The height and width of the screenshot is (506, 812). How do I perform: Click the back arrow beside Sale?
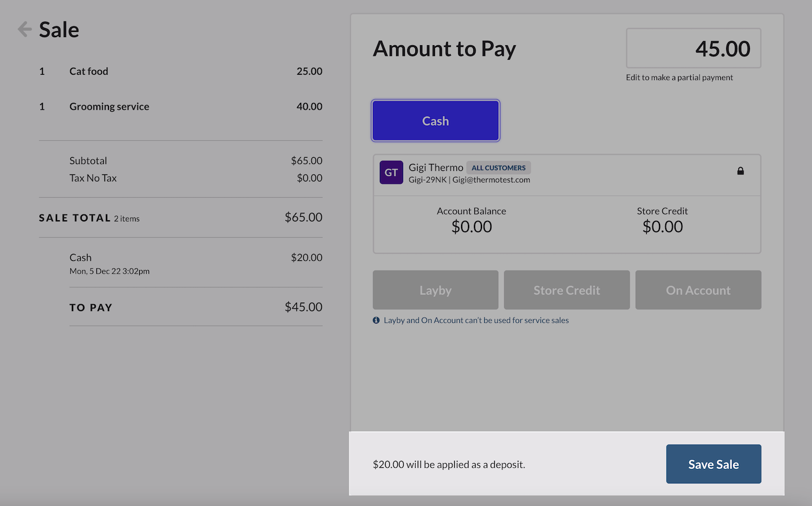24,29
